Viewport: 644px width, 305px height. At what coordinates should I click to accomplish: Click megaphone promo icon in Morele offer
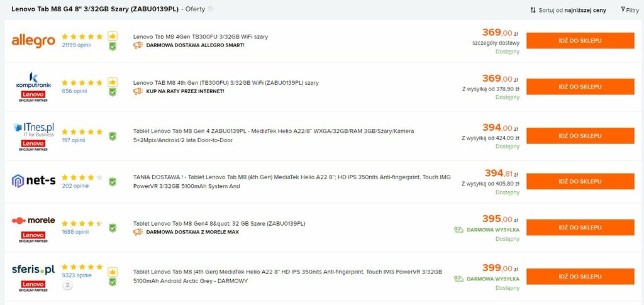(138, 232)
